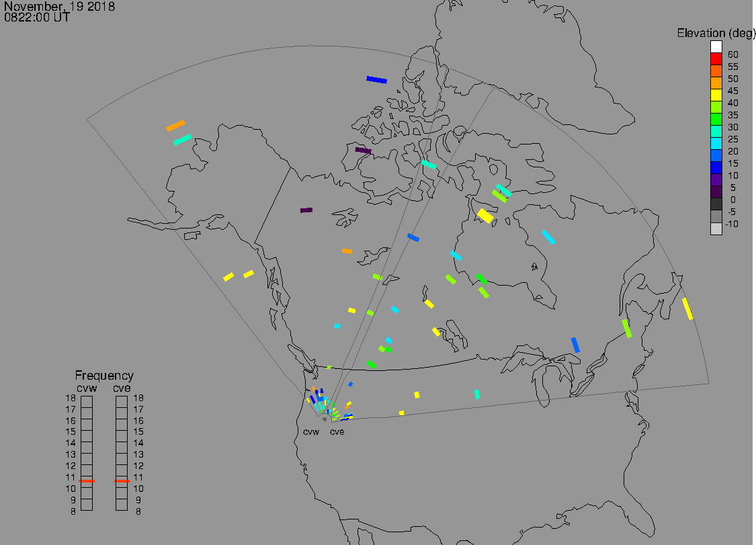The width and height of the screenshot is (756, 545).
Task: Click the white swatch atop the elevation legend
Action: [x=716, y=47]
